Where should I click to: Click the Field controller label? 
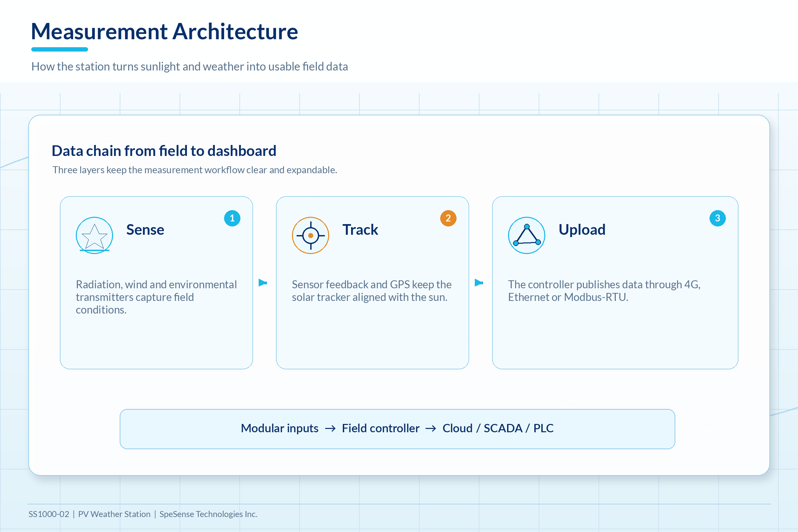tap(381, 429)
